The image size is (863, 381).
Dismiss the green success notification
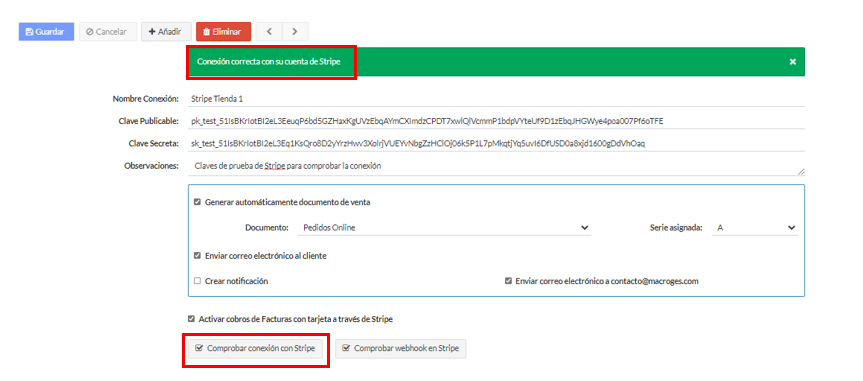tap(793, 62)
